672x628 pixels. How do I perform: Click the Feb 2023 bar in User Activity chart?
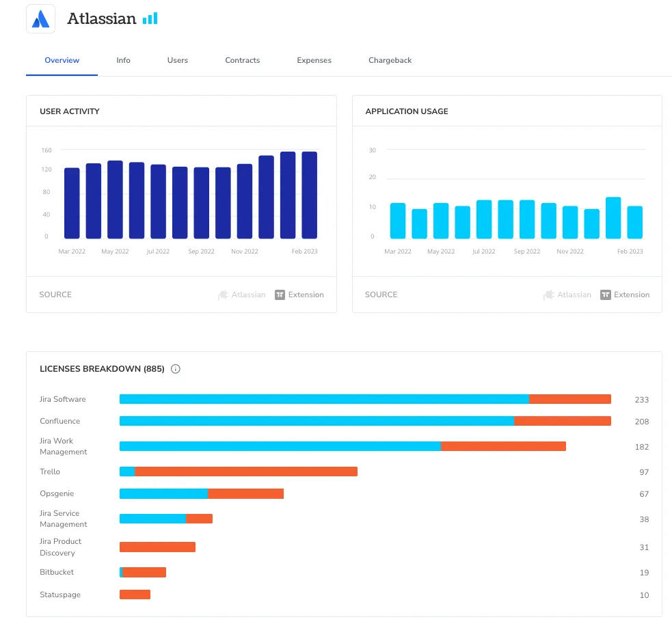(310, 195)
